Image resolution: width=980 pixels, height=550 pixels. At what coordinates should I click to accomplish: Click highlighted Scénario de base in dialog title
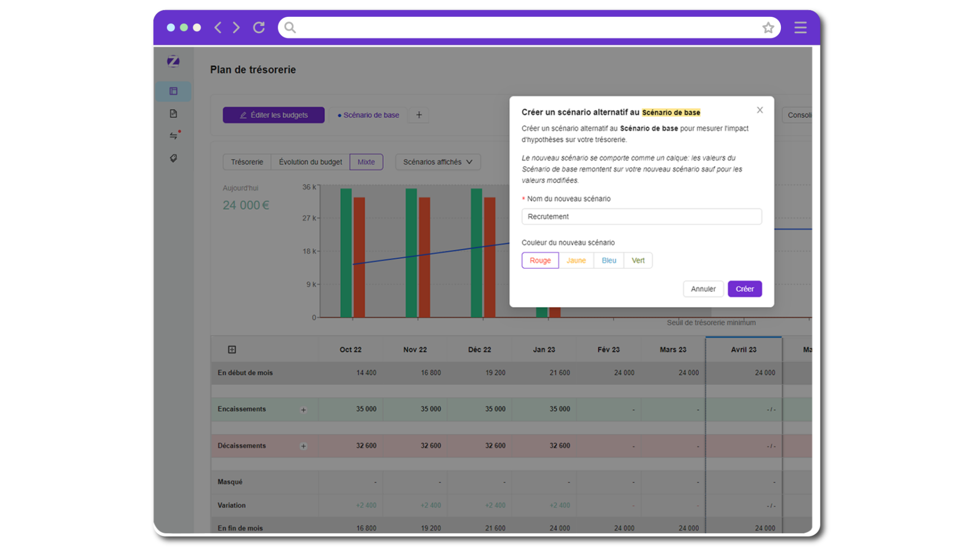pyautogui.click(x=671, y=112)
